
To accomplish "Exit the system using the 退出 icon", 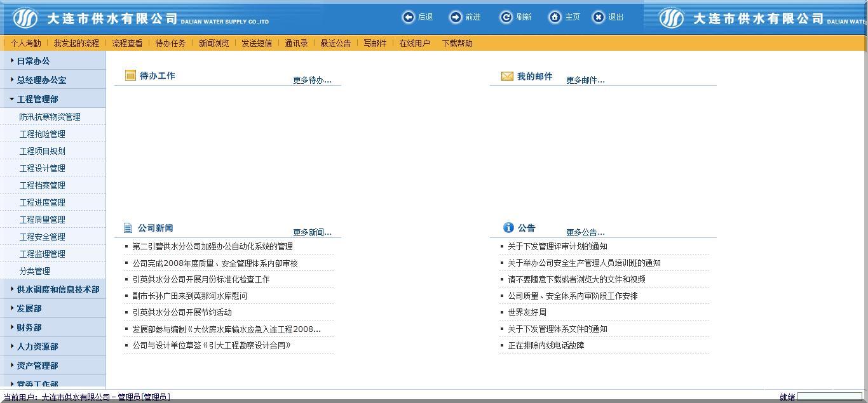I will [597, 17].
